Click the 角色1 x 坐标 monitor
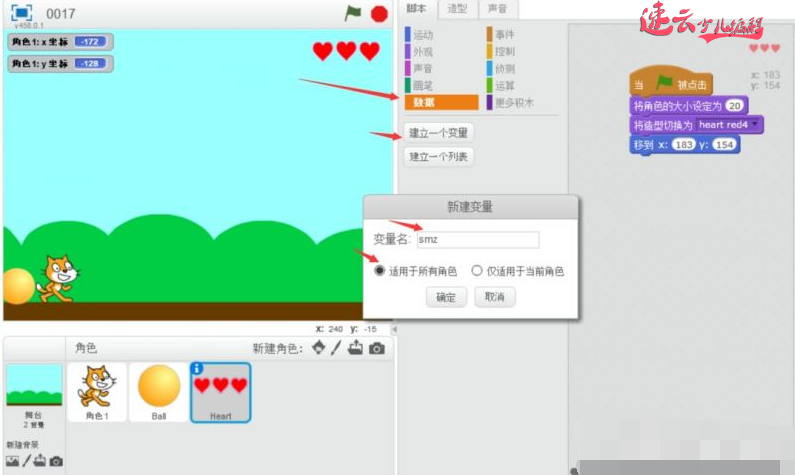This screenshot has width=795, height=475. [60, 42]
